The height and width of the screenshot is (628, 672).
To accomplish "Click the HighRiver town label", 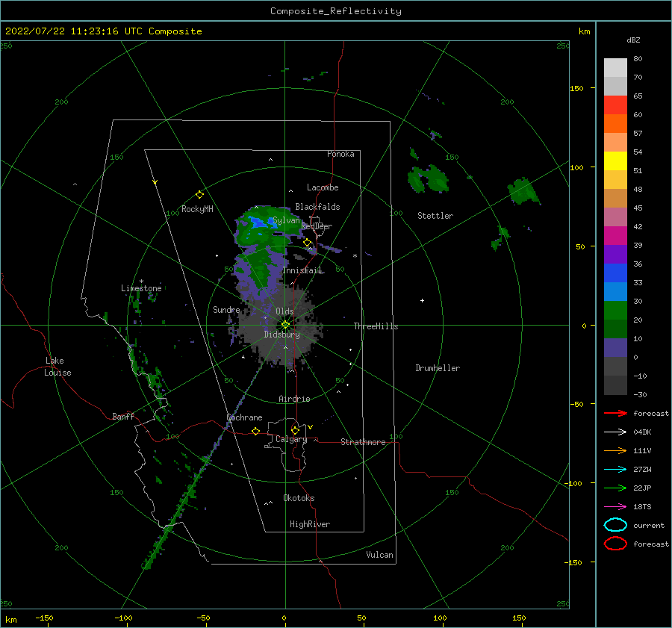I will [310, 524].
